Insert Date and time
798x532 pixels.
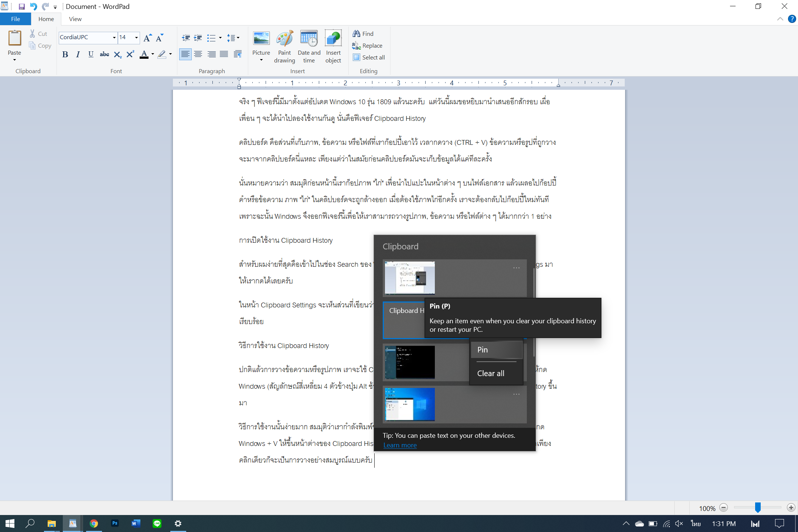coord(309,46)
